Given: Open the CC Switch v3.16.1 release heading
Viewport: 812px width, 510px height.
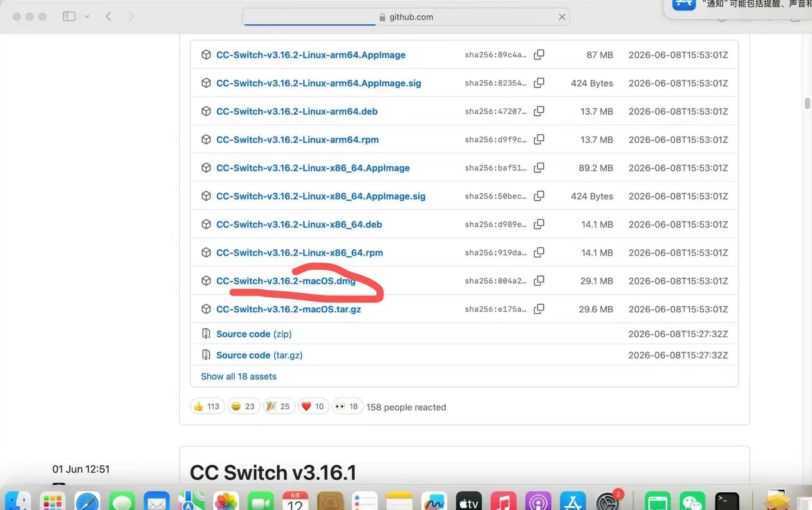Looking at the screenshot, I should click(273, 473).
